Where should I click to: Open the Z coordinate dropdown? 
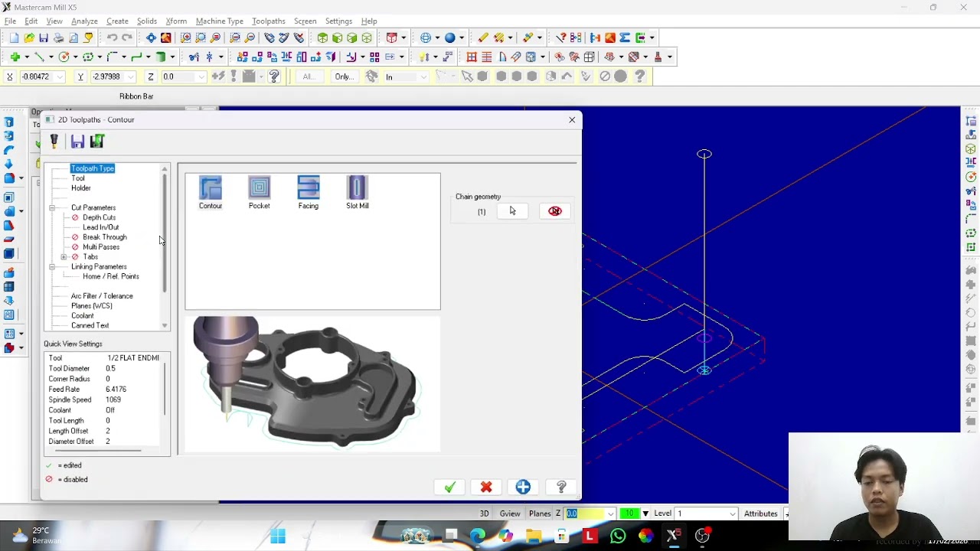[201, 77]
